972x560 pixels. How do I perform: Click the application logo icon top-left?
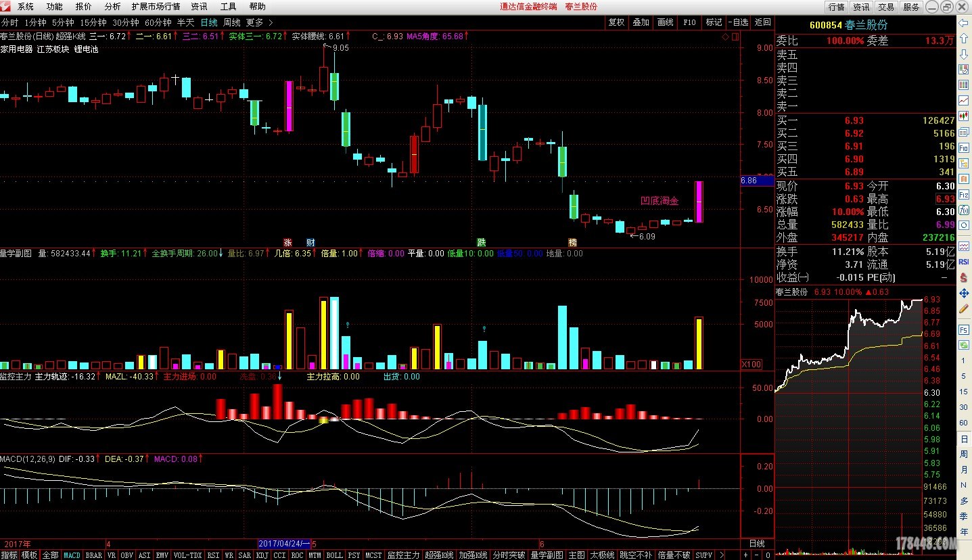[x=6, y=6]
